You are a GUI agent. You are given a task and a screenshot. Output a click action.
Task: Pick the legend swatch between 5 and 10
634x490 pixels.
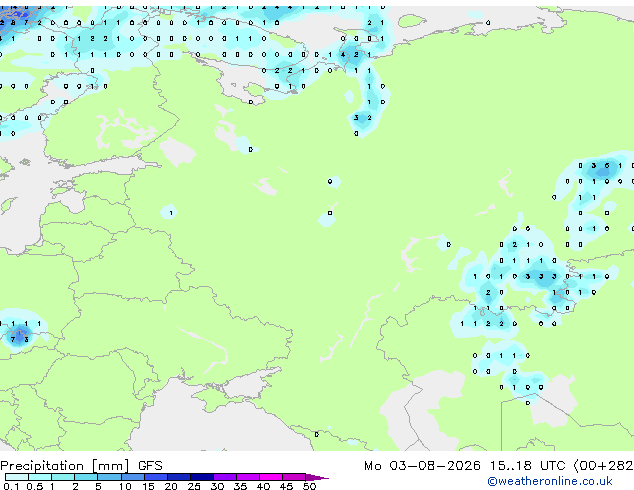pos(109,477)
